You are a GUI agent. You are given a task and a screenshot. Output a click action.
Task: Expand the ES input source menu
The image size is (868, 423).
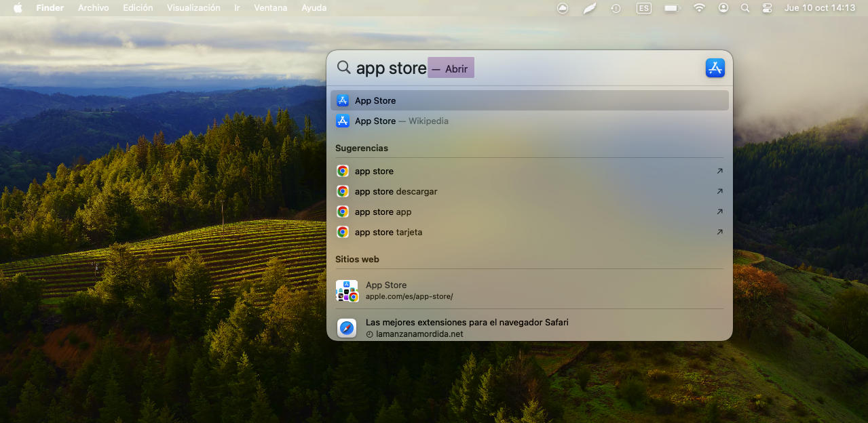(643, 8)
